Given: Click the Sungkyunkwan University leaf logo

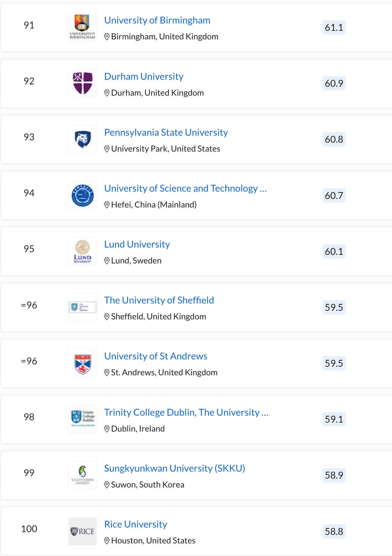Looking at the screenshot, I should point(82,475).
